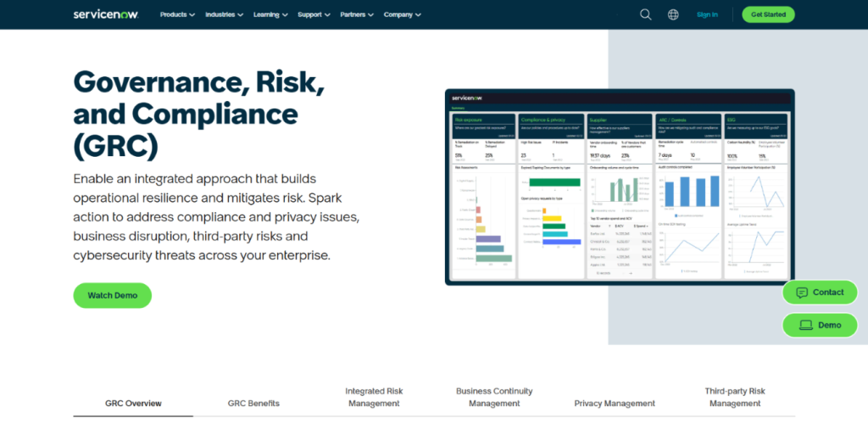Click the GRC dashboard preview image
The image size is (868, 430).
(x=620, y=187)
